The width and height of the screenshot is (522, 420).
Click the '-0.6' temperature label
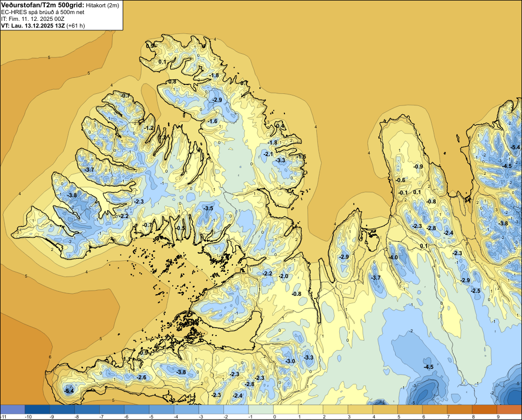pyautogui.click(x=400, y=181)
